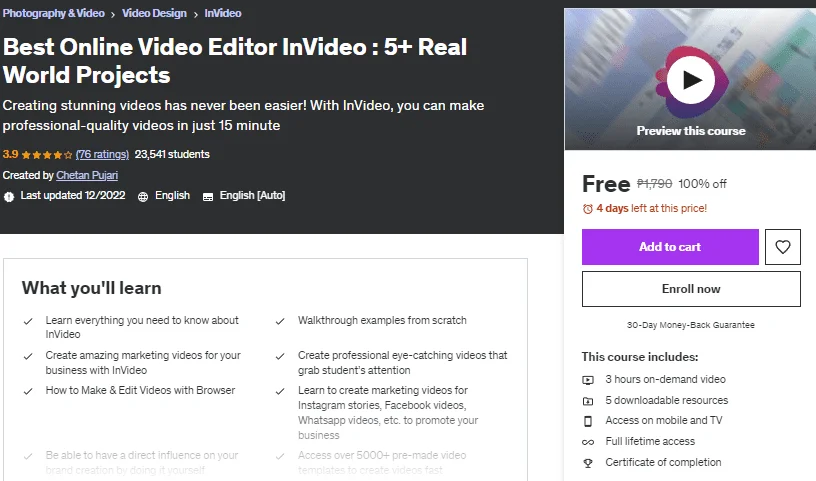Click the 'English [Auto]' captions text

(252, 195)
